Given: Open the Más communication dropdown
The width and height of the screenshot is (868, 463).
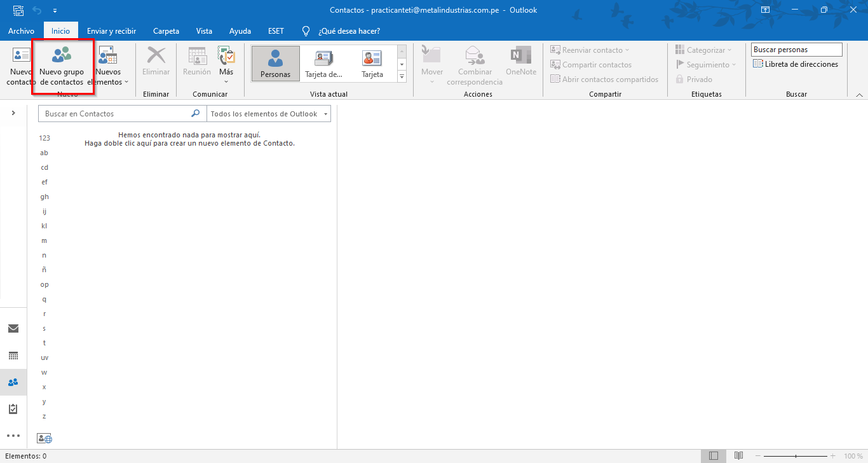Looking at the screenshot, I should click(x=226, y=66).
